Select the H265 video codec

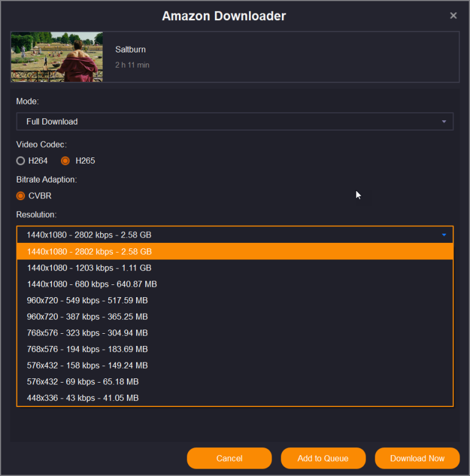pyautogui.click(x=66, y=161)
